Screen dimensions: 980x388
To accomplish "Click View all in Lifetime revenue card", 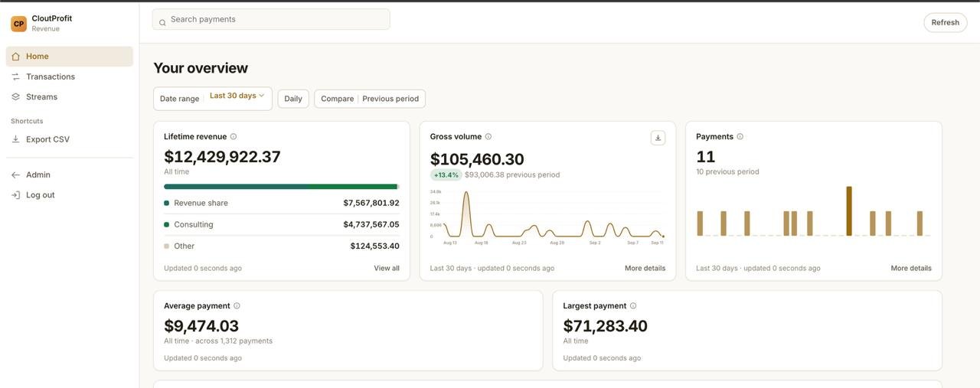I will coord(387,269).
